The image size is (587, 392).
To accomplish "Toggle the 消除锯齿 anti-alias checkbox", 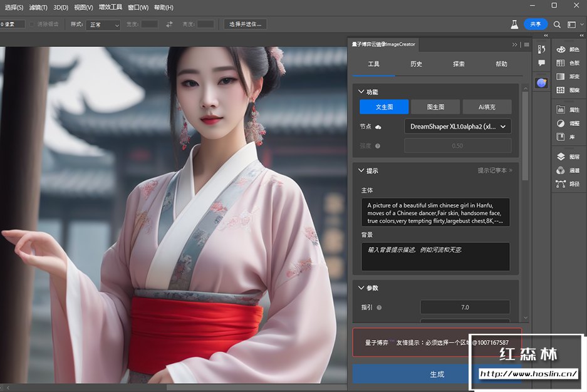I will point(33,24).
